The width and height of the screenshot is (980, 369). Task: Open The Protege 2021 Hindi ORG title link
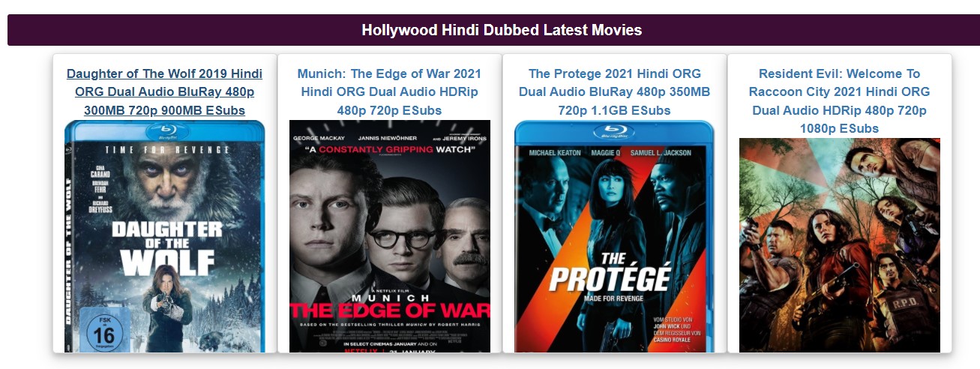(x=614, y=92)
